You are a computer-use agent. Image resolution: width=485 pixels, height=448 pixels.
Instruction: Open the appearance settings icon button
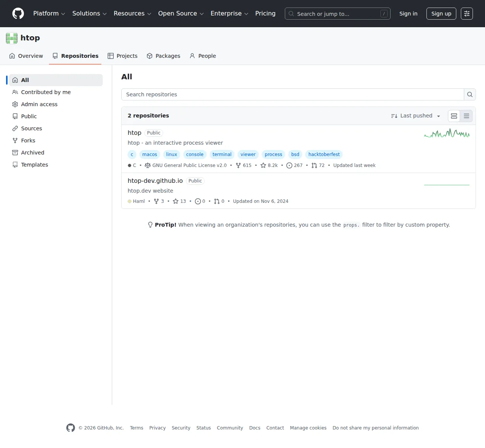pyautogui.click(x=467, y=14)
